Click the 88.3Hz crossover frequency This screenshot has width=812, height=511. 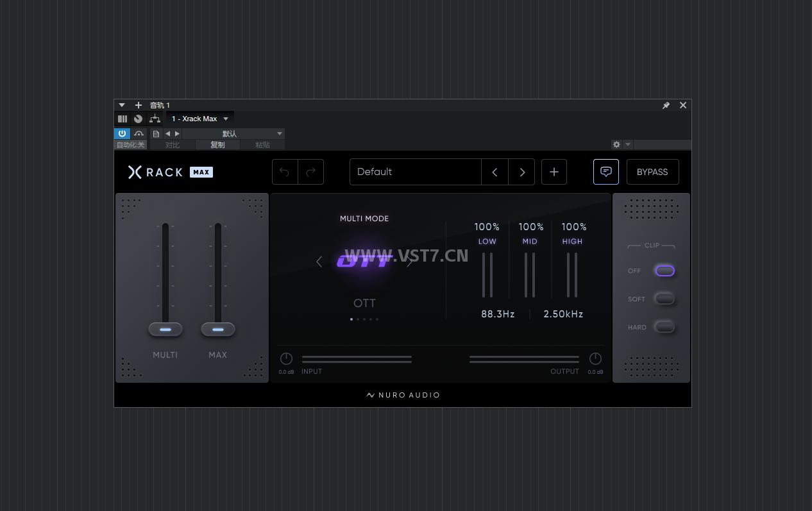[498, 314]
